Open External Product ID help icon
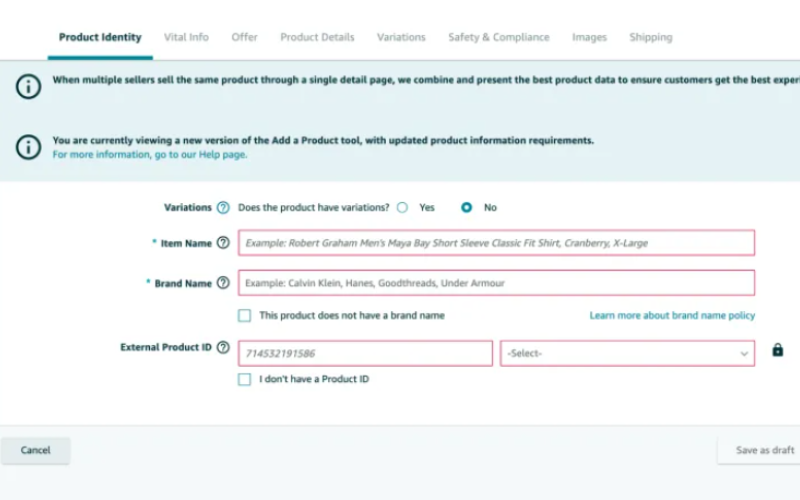Image resolution: width=800 pixels, height=500 pixels. [x=223, y=347]
